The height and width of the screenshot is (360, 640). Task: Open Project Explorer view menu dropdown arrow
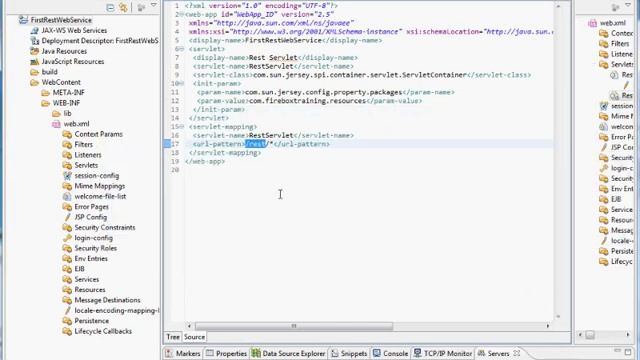154,5
